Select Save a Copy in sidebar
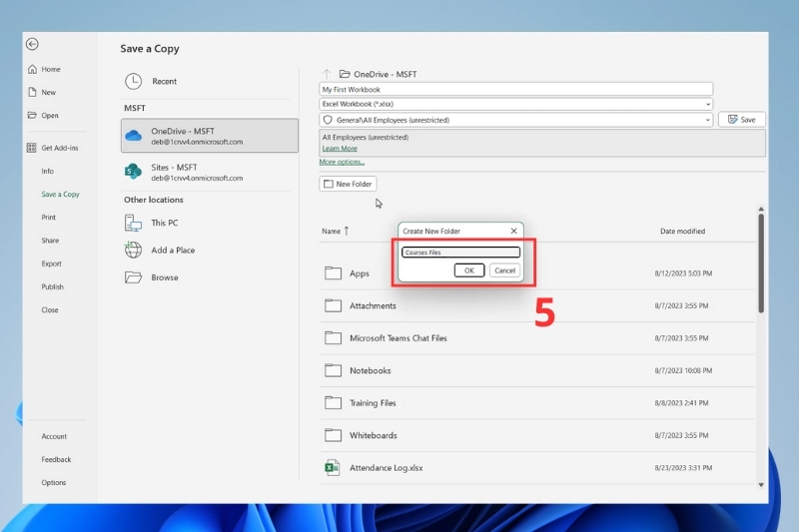Screen dimensions: 799x532 point(60,194)
